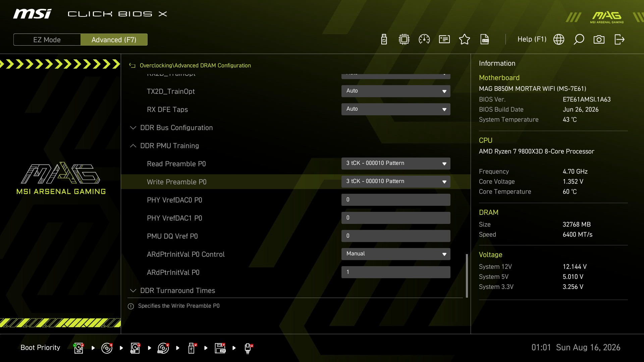The width and height of the screenshot is (644, 362).
Task: Select the PHY VrefDAC0 P0 label
Action: click(x=174, y=200)
